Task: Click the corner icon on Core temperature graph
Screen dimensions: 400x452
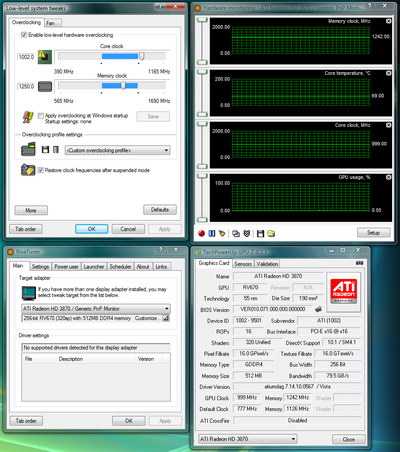Action: 388,73
